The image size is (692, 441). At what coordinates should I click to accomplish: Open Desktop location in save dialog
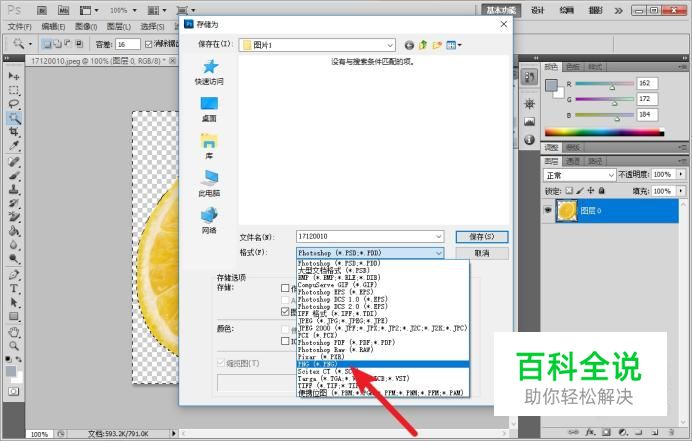pyautogui.click(x=209, y=109)
